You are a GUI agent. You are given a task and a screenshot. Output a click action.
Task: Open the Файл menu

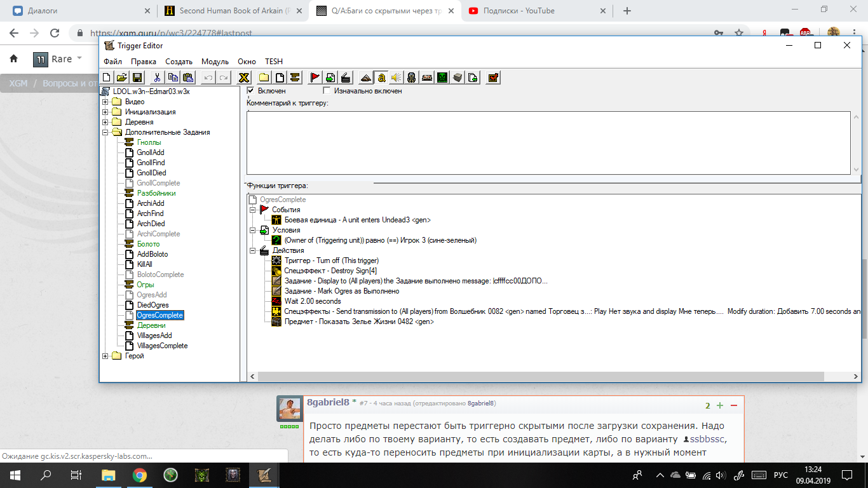pos(112,62)
